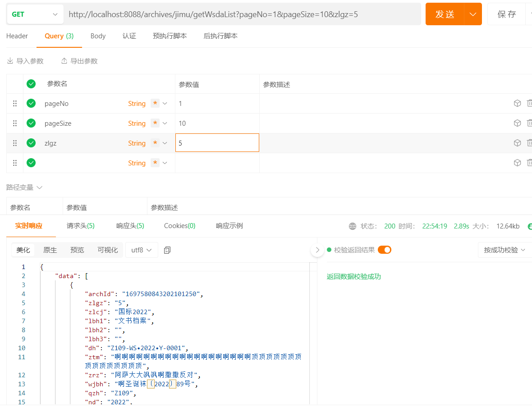Click the Query (3) tab
Screen dimensions: 532x407
[59, 36]
